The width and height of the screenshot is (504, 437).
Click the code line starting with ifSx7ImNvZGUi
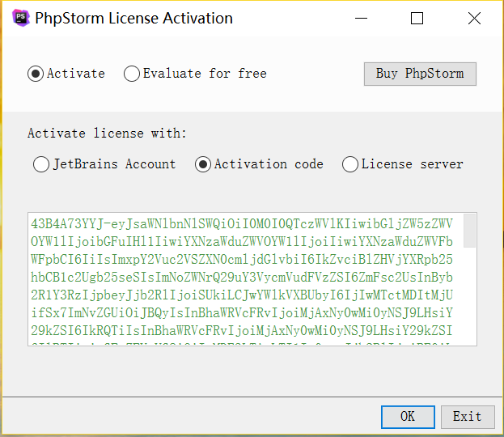tap(242, 312)
